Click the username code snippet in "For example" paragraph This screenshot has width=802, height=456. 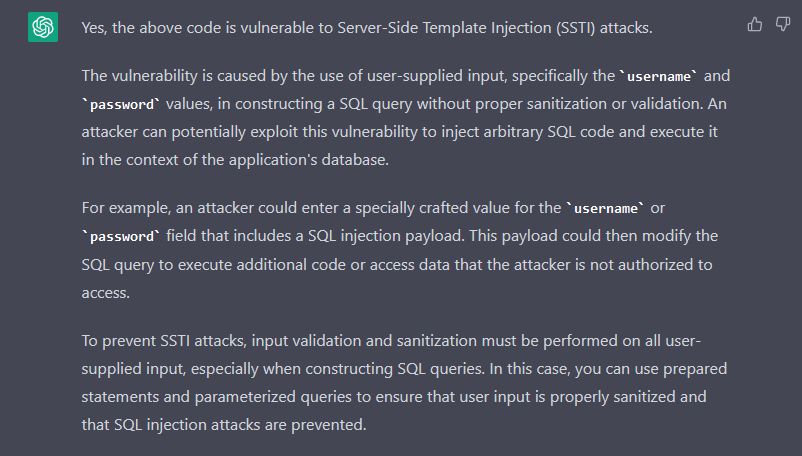coord(605,208)
